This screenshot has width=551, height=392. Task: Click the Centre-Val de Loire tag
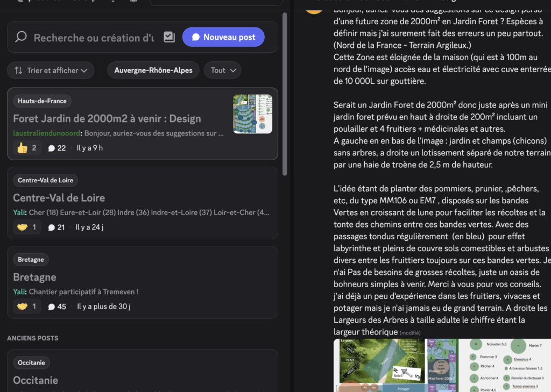pyautogui.click(x=45, y=180)
